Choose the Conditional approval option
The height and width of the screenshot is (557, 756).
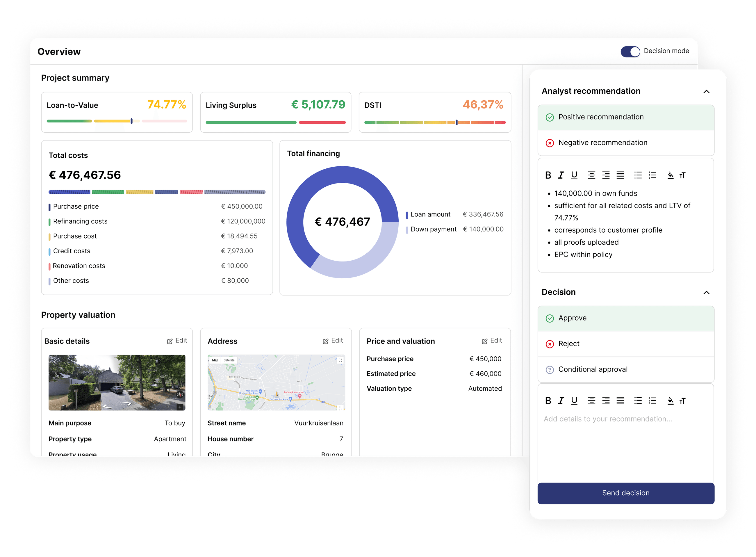tap(625, 369)
